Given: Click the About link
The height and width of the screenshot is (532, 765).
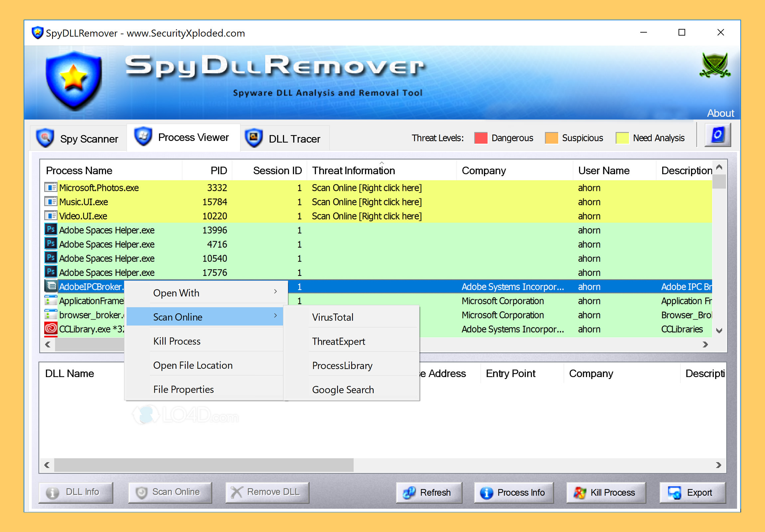Looking at the screenshot, I should [x=720, y=113].
